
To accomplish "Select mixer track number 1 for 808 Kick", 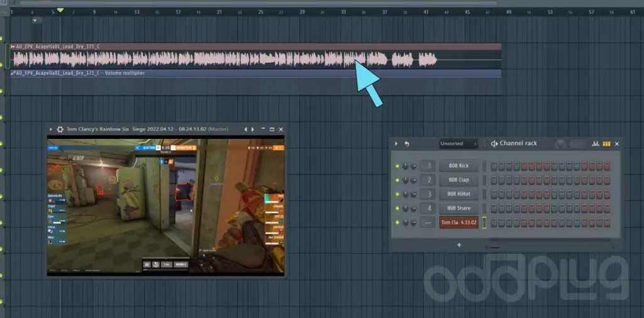I will [428, 166].
